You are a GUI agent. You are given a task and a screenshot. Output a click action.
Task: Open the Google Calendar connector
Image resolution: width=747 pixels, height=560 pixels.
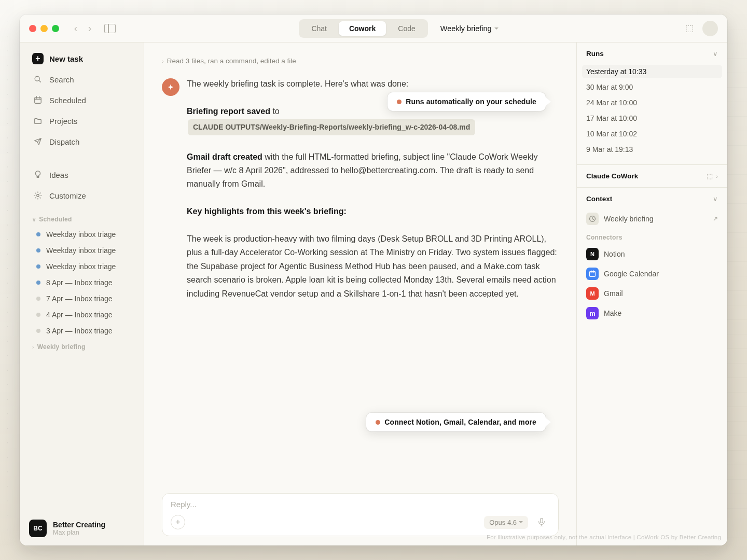coord(652,274)
